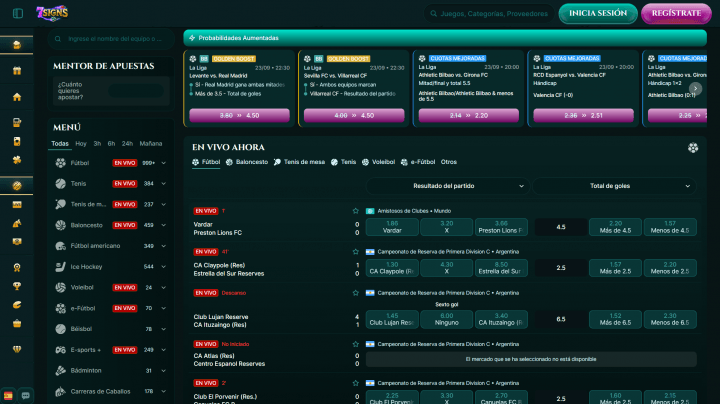The width and height of the screenshot is (720, 404).
Task: Expand the Tenis menu row chevron
Action: [163, 184]
